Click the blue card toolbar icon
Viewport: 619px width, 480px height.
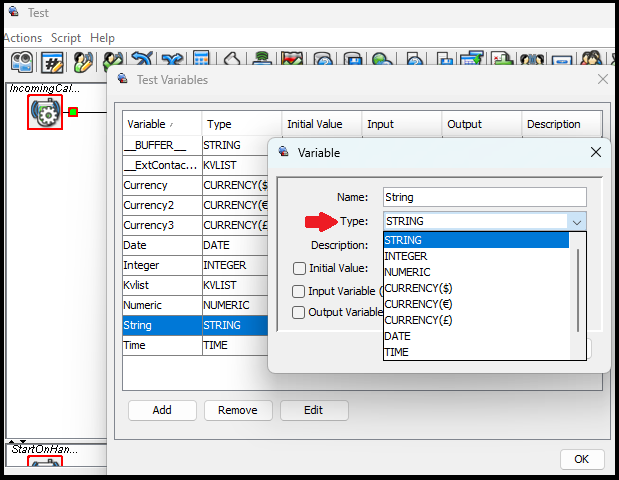562,60
